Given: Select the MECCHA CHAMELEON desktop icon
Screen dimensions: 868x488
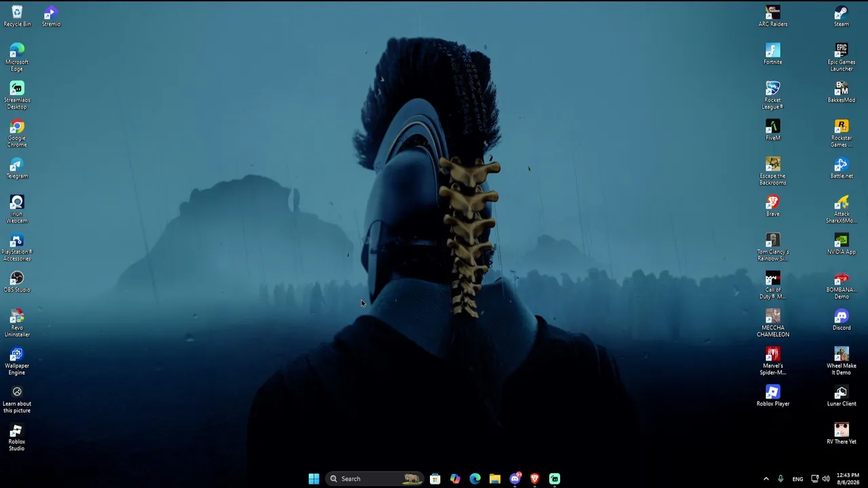Looking at the screenshot, I should click(773, 323).
